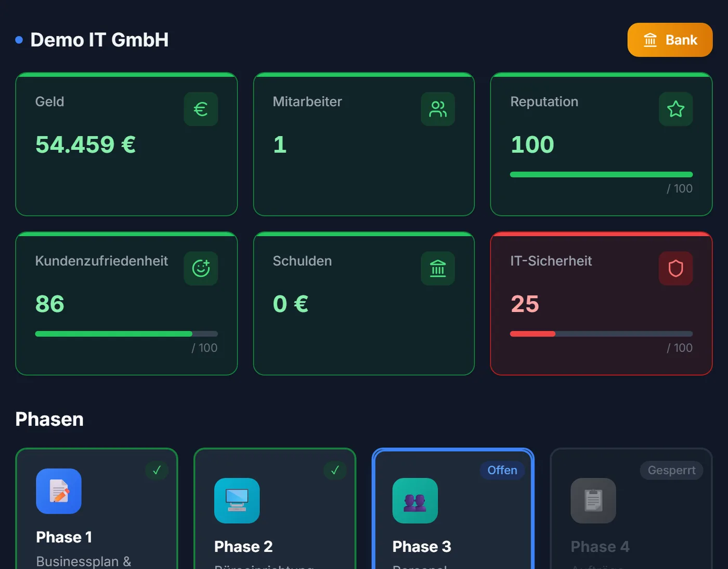Image resolution: width=728 pixels, height=569 pixels.
Task: Click the blue status dot beside company name
Action: (x=19, y=40)
